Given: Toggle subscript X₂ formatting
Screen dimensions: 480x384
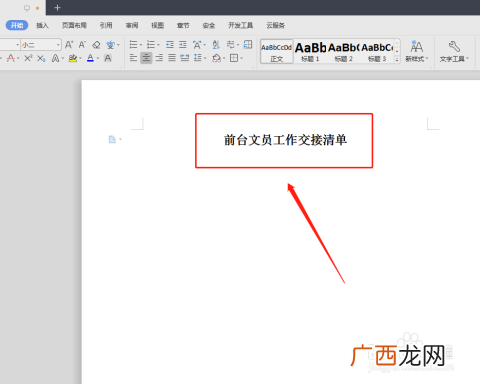Looking at the screenshot, I should (41, 59).
